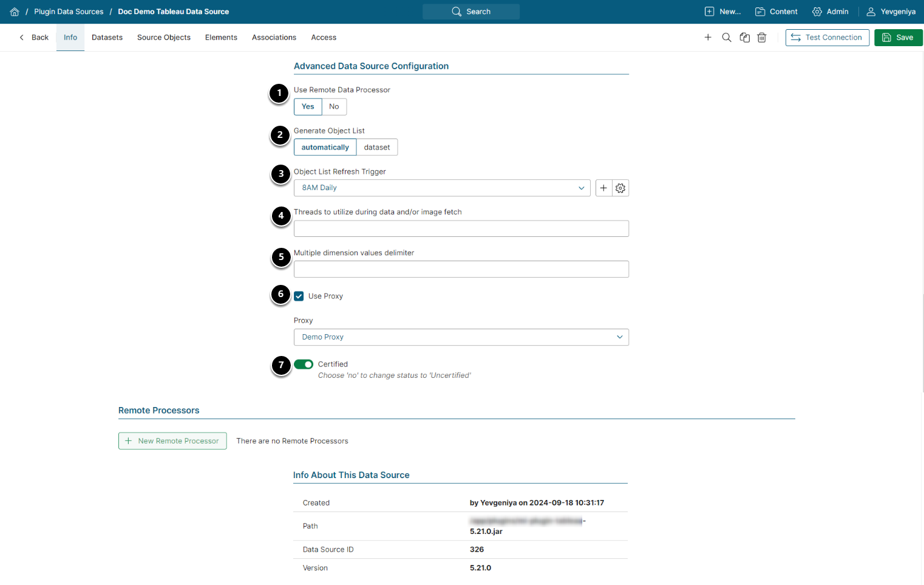924x585 pixels.
Task: Duplicate the data source with copy icon
Action: (x=745, y=38)
